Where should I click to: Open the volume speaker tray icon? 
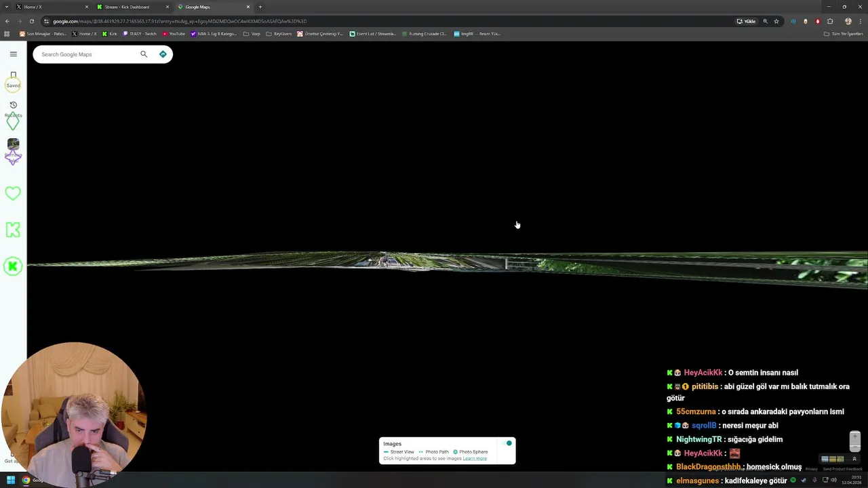[x=833, y=480]
